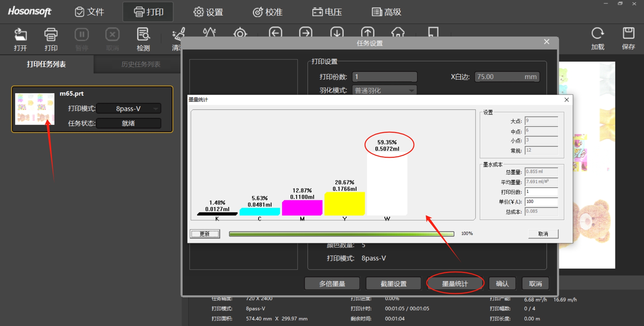The width and height of the screenshot is (644, 326).
Task: Click the move-left arrow icon in the toolbar
Action: 276,32
